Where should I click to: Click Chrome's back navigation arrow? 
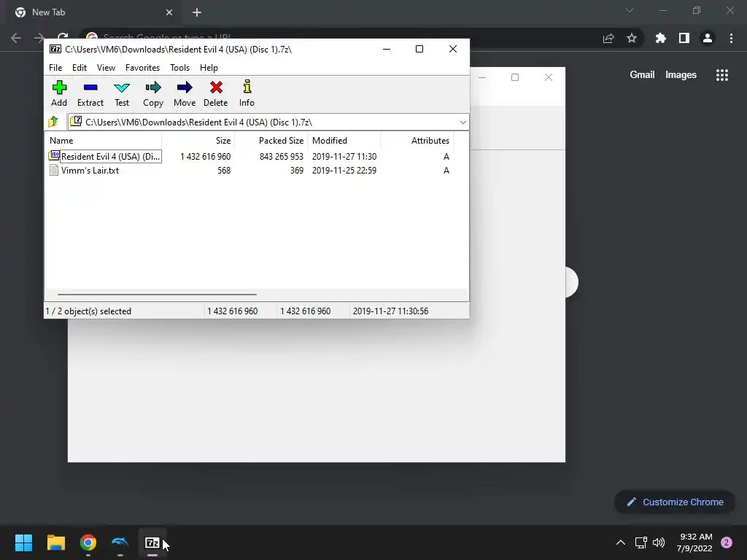click(x=16, y=38)
